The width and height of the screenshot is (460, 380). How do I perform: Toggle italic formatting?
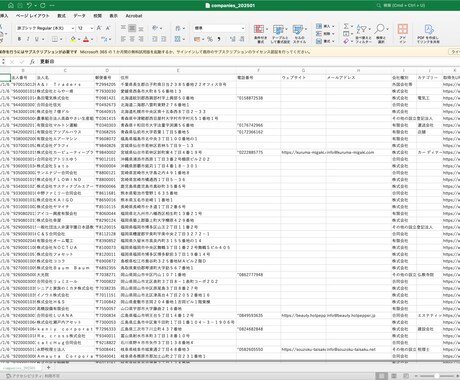[x=28, y=39]
